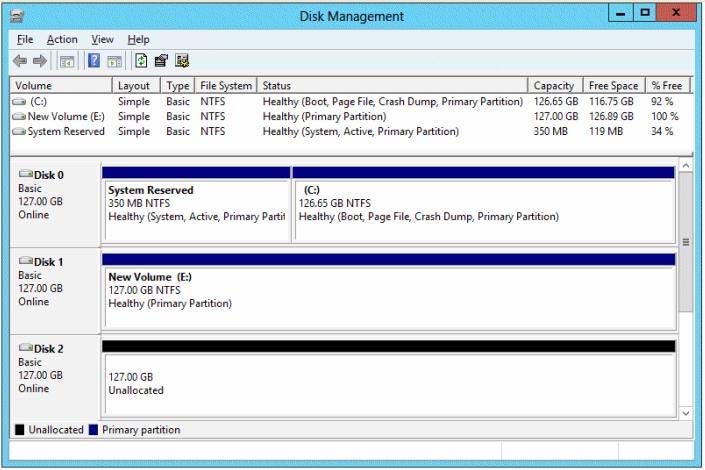Open the File menu
The image size is (705, 470).
coord(25,40)
